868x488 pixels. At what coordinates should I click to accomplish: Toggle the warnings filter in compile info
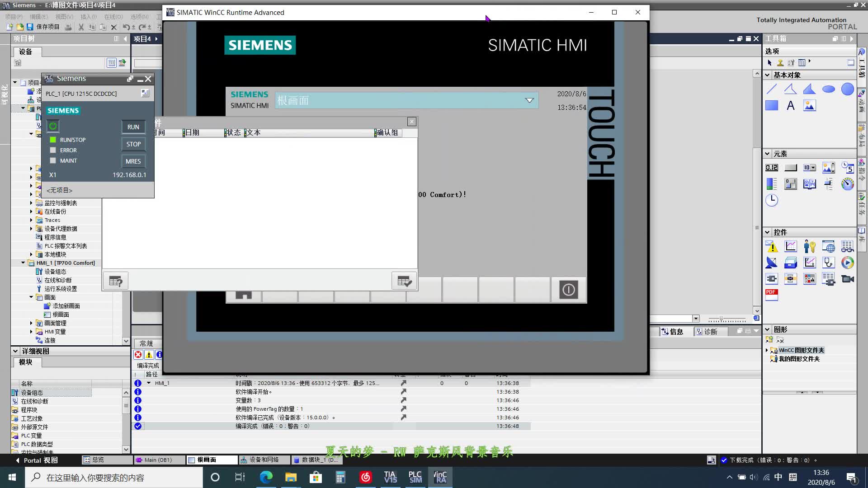pyautogui.click(x=149, y=355)
